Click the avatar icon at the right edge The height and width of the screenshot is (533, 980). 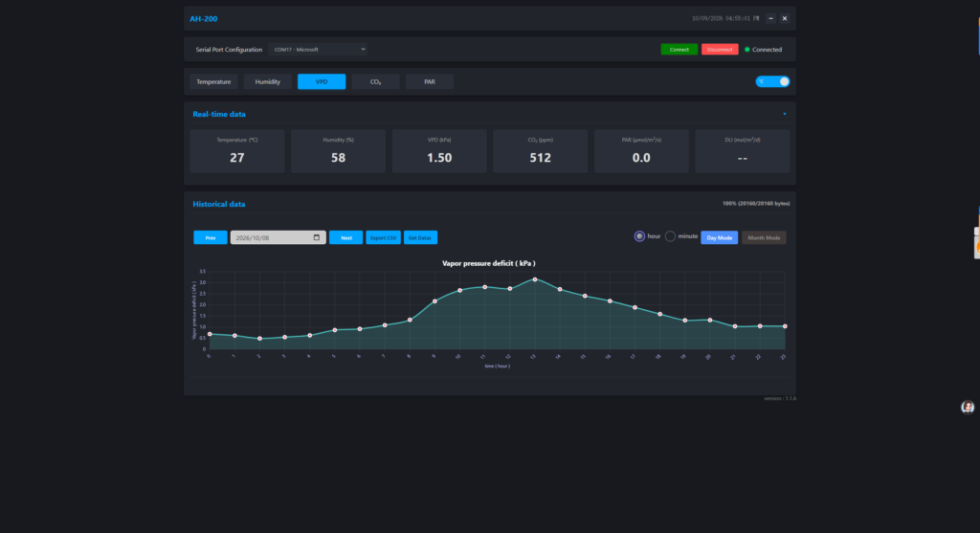[x=968, y=408]
